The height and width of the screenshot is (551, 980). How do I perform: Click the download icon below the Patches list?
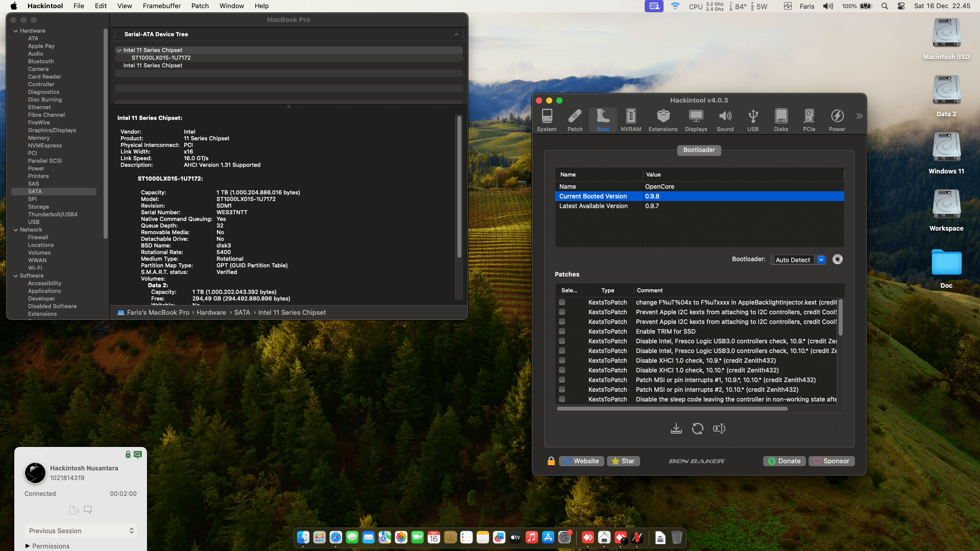(x=676, y=429)
